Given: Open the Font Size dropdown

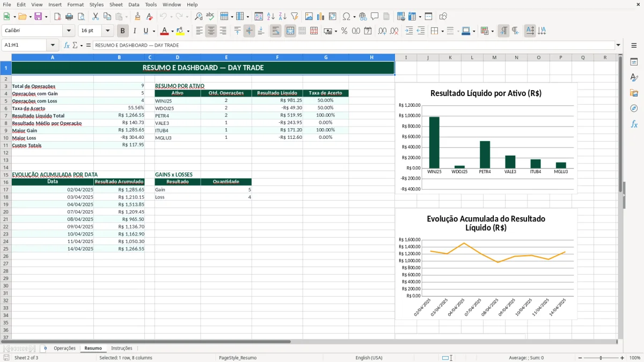Looking at the screenshot, I should click(107, 31).
